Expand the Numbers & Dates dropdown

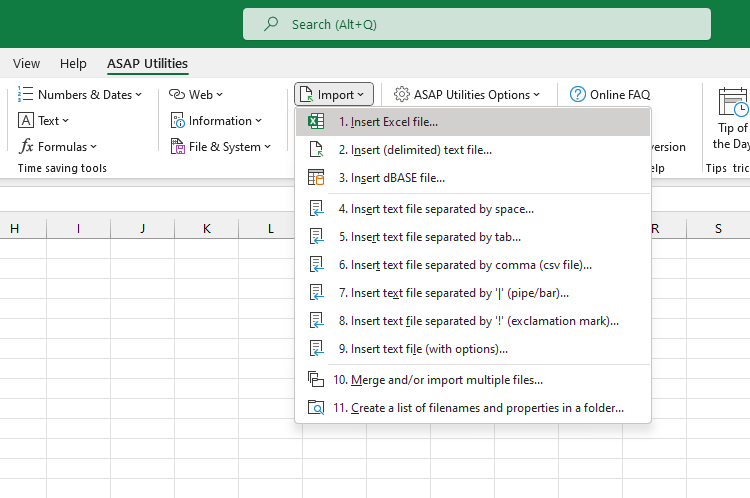point(138,95)
